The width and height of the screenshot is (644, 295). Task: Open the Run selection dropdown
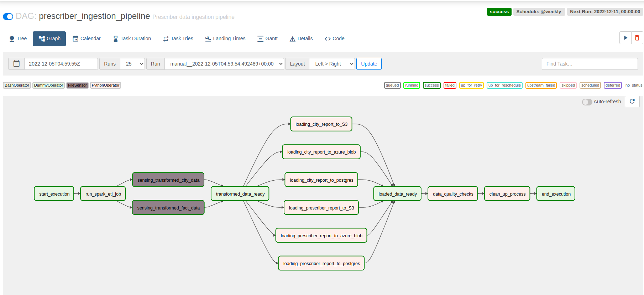pos(224,64)
